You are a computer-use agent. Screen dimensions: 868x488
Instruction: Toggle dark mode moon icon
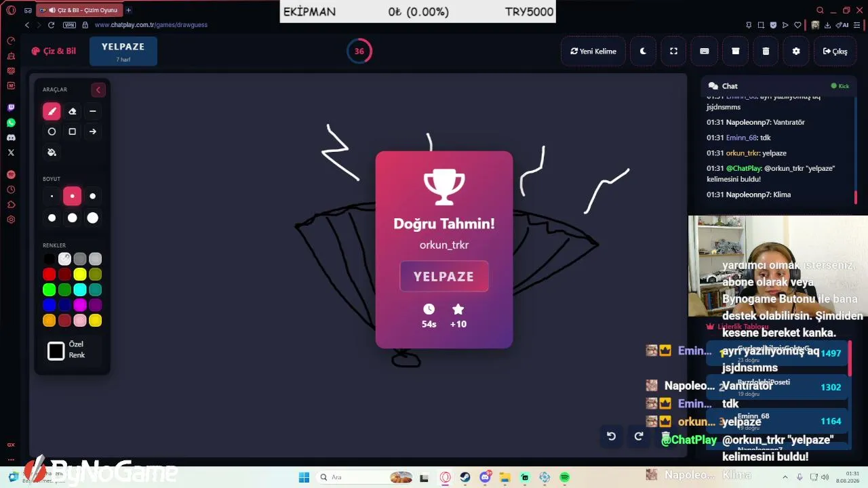pyautogui.click(x=643, y=51)
